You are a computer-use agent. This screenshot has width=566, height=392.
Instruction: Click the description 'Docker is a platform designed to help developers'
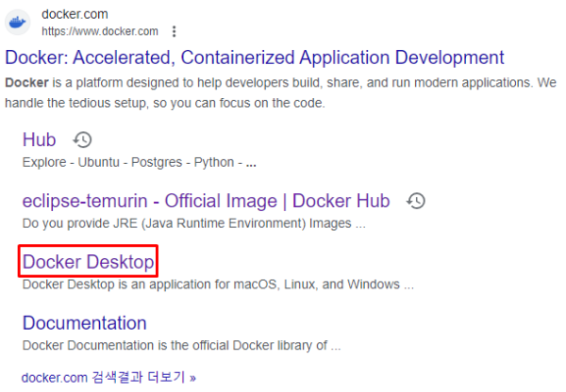[280, 92]
